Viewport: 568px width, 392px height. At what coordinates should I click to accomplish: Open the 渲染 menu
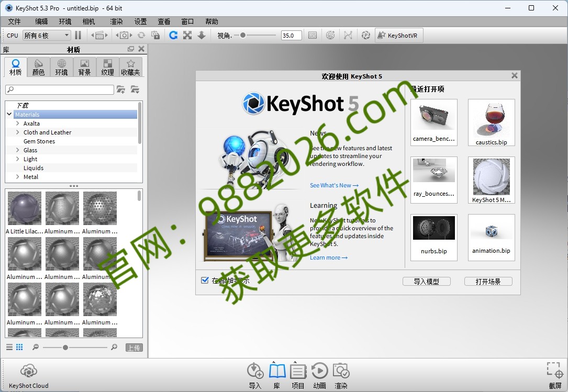[x=116, y=22]
